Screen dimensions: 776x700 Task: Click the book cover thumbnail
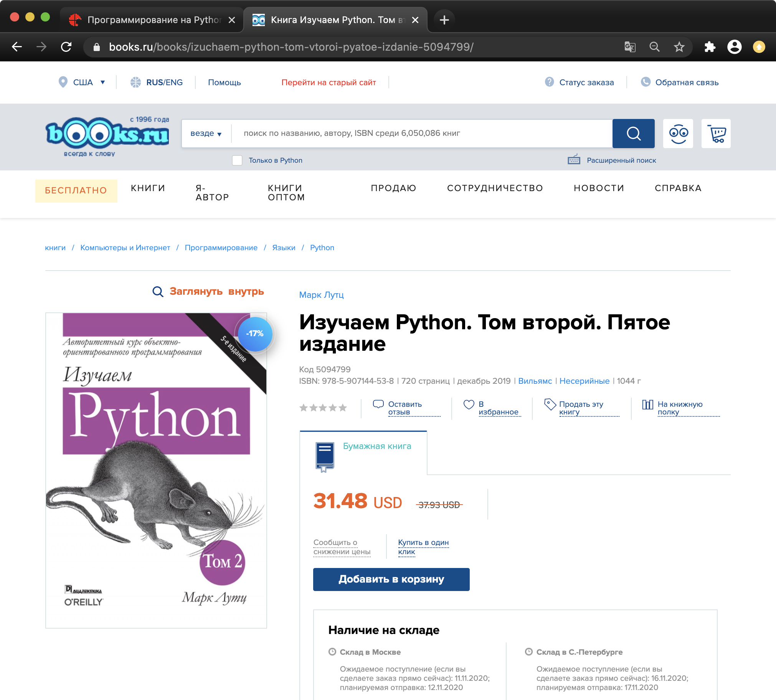click(156, 470)
